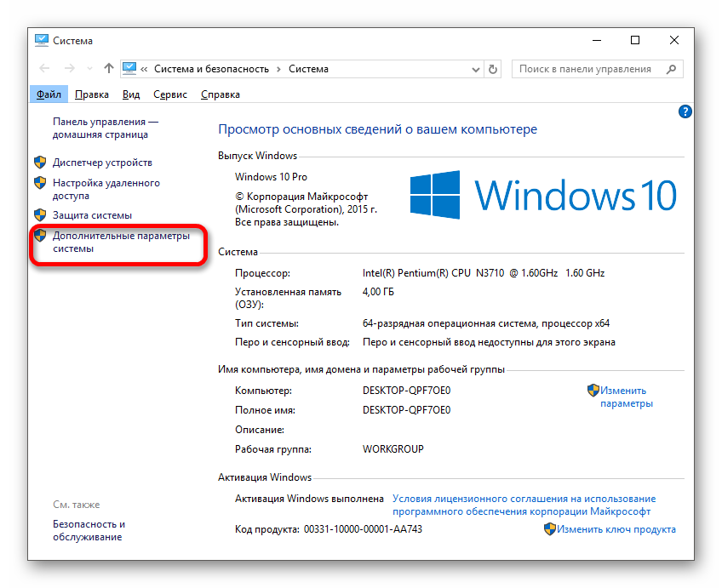Open the Microsoft license agreement terms link
The image size is (722, 588).
point(524,505)
